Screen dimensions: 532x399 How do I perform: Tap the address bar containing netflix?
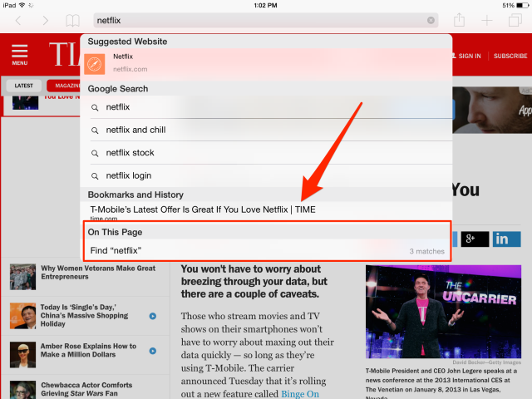pos(266,20)
